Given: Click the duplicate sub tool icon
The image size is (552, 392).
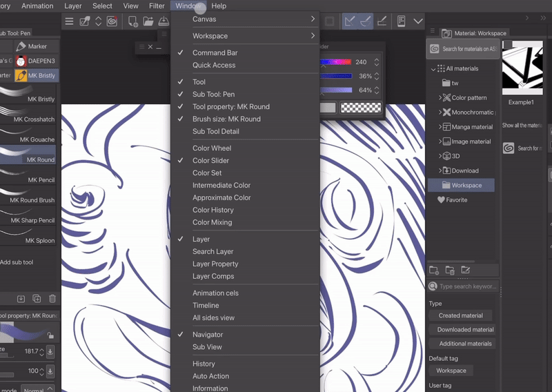Looking at the screenshot, I should click(x=37, y=299).
